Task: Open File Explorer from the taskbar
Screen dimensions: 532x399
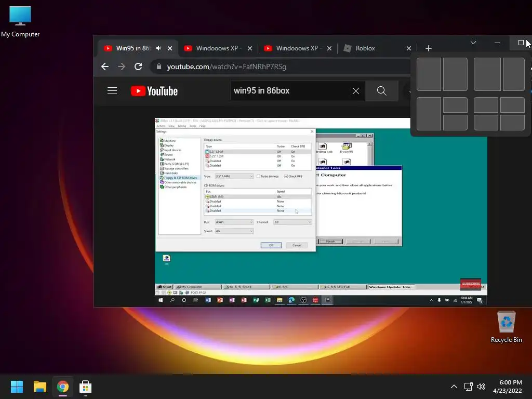Action: [x=39, y=387]
